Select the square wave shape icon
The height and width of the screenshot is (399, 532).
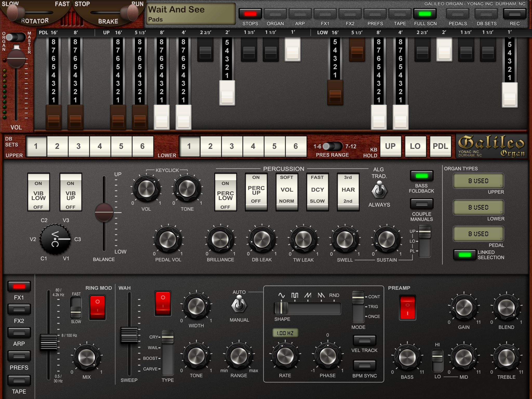click(x=295, y=295)
